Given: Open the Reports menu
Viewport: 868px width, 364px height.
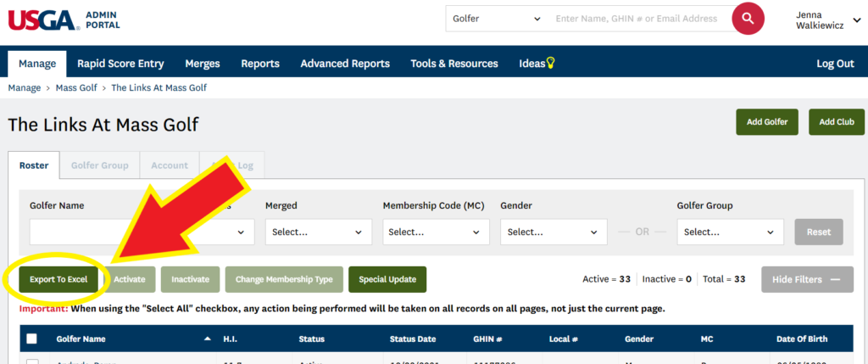Looking at the screenshot, I should [x=260, y=64].
